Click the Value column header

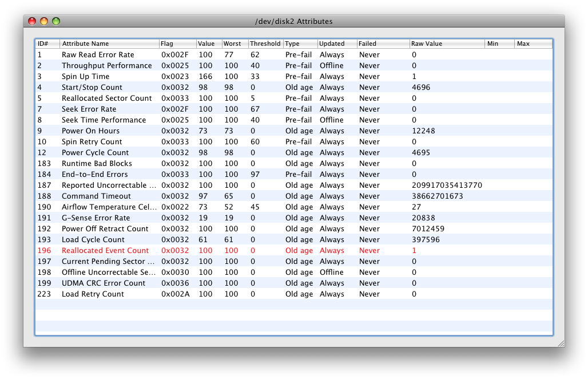point(209,44)
